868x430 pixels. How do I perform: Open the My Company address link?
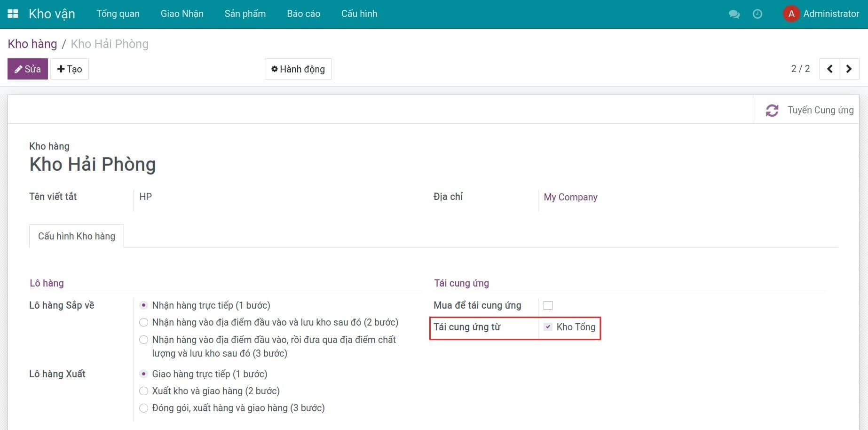[x=570, y=197]
